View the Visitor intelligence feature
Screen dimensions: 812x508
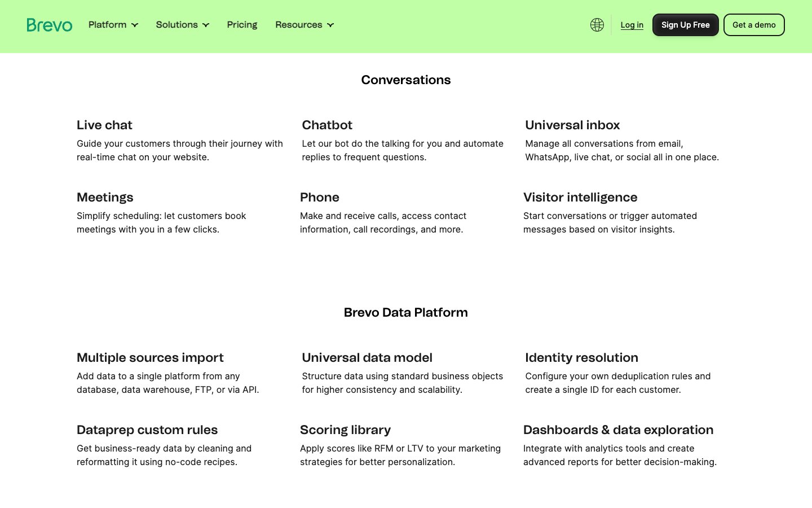pos(580,198)
